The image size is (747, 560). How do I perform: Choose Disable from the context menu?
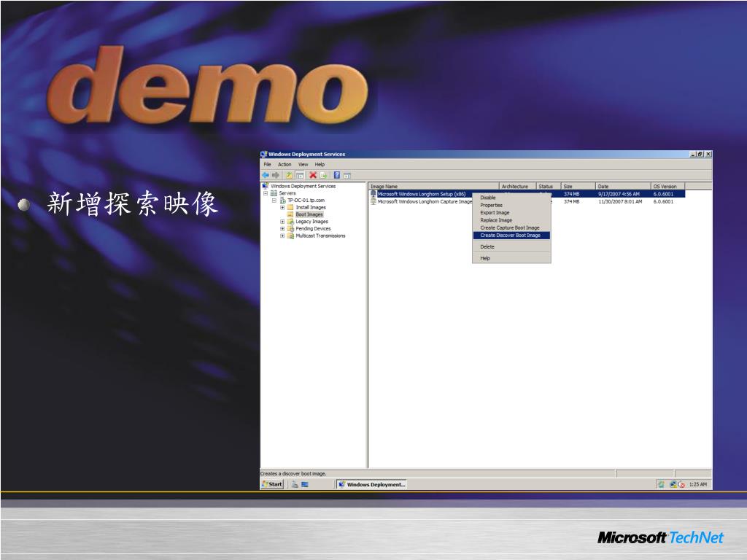pyautogui.click(x=511, y=197)
